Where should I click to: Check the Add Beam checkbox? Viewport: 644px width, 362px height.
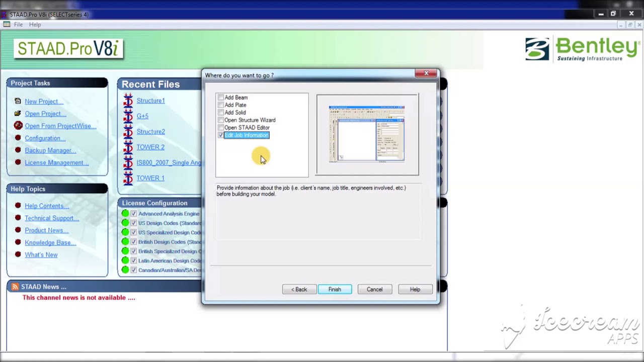(x=220, y=98)
